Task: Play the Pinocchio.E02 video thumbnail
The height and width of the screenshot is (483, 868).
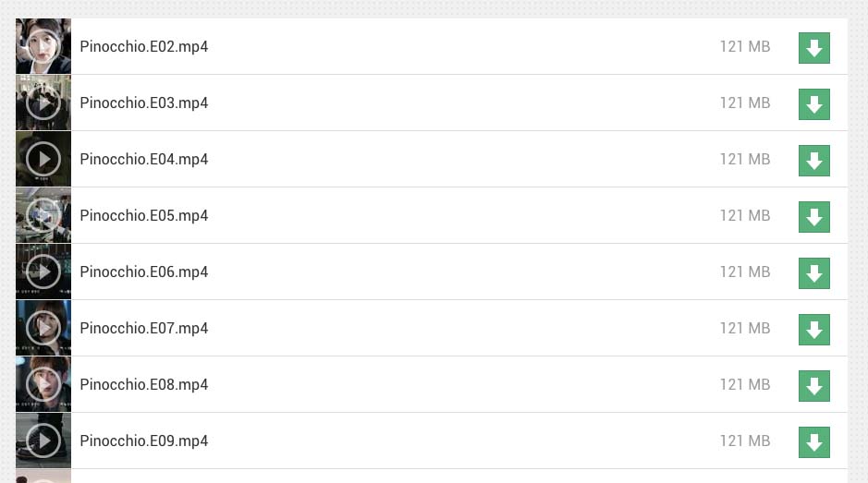Action: (43, 46)
